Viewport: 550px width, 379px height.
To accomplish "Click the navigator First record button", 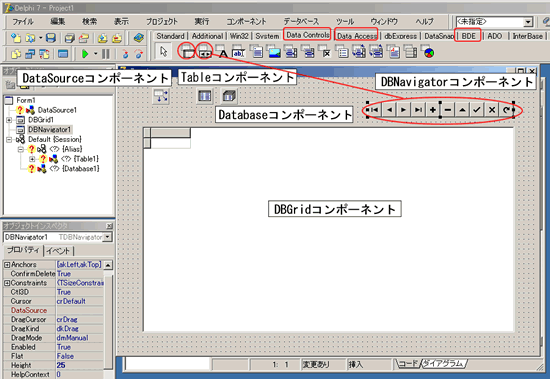I will coord(375,110).
